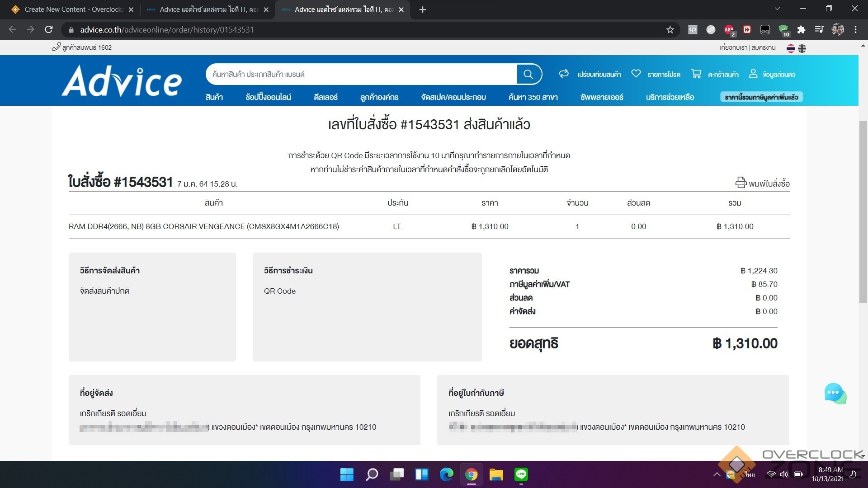868x488 pixels.
Task: Click ค้นหา 350 สาขา link
Action: click(533, 97)
